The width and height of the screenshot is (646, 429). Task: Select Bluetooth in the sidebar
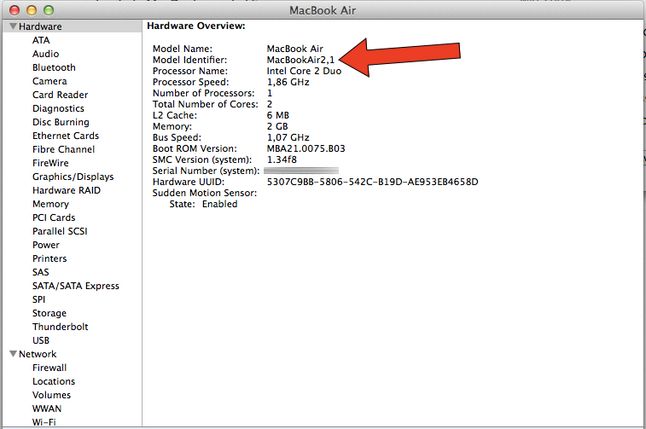point(54,67)
